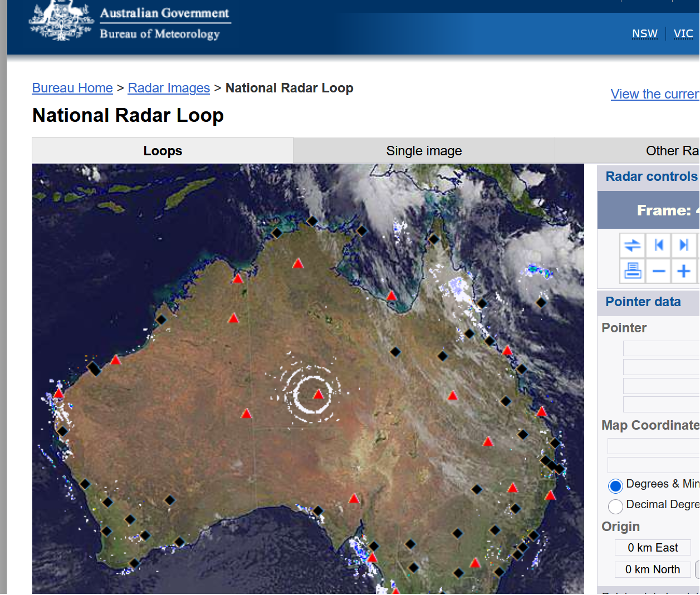Viewport: 700px width, 595px height.
Task: Go to Bureau Home breadcrumb link
Action: (72, 88)
